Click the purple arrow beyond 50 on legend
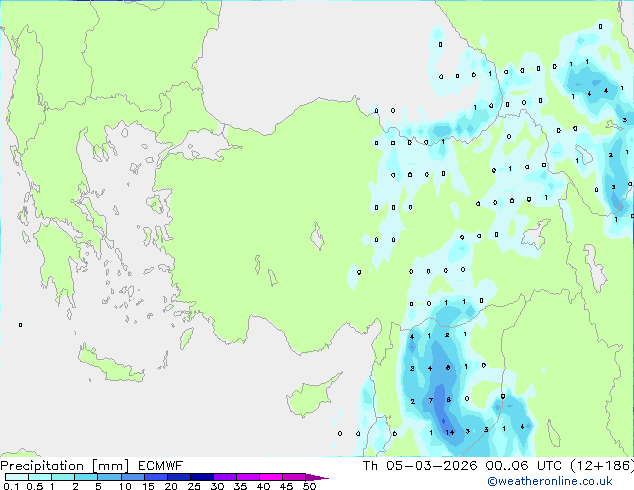The width and height of the screenshot is (634, 490). point(317,477)
